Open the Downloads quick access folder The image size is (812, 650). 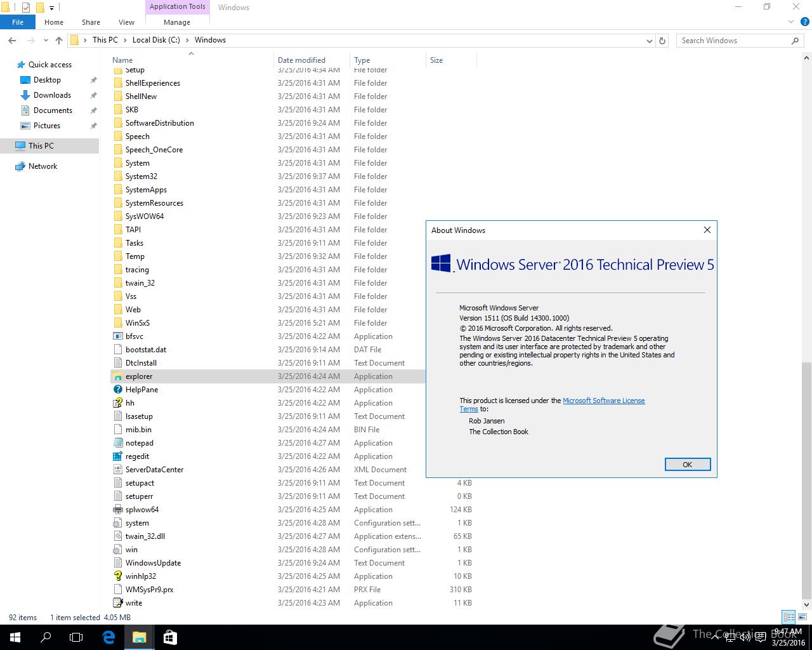(x=52, y=95)
